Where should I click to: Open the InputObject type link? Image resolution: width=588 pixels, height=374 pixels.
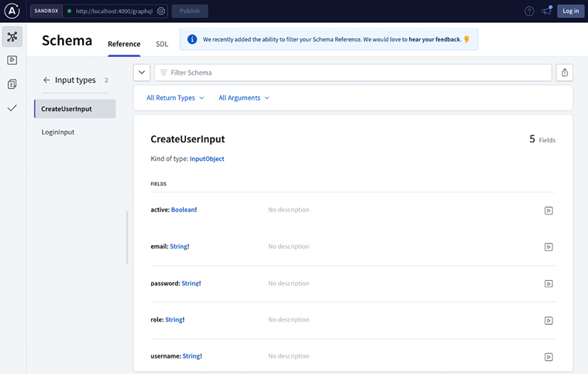coord(207,159)
